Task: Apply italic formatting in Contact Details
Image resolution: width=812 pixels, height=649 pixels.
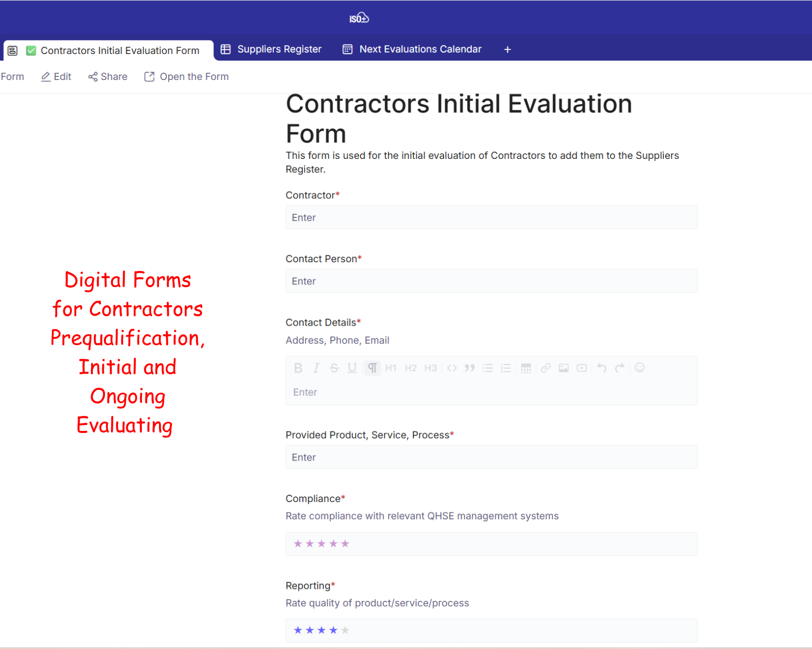Action: point(316,368)
